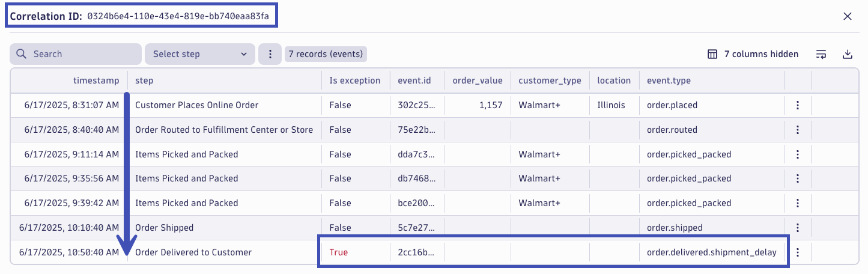Click the order.placed event type cell
The height and width of the screenshot is (274, 868).
(x=672, y=105)
